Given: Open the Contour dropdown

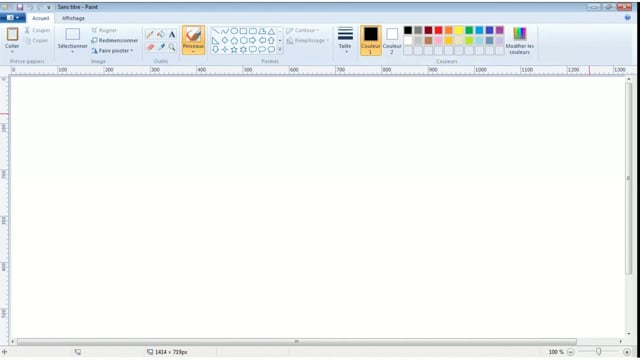Looking at the screenshot, I should [x=303, y=31].
